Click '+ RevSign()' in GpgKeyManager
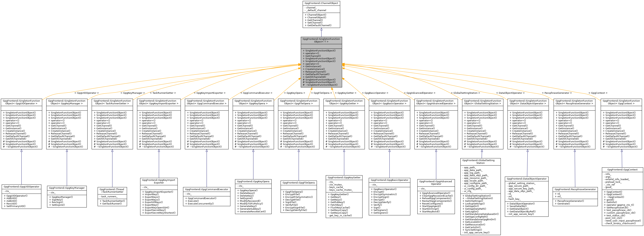The width and height of the screenshot is (644, 236). [56, 202]
